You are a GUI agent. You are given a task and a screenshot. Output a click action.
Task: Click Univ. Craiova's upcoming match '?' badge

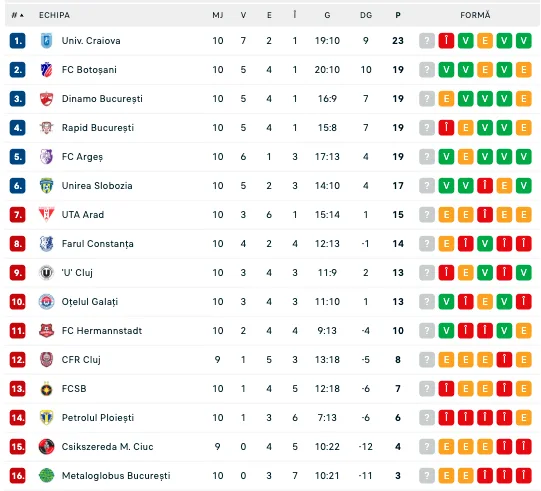click(427, 41)
